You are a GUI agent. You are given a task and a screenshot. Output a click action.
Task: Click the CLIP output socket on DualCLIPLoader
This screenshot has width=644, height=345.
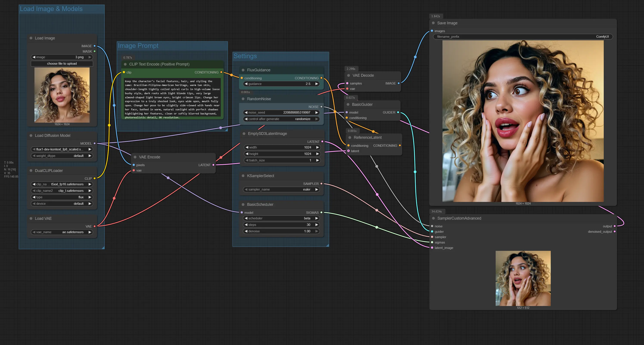pos(95,178)
